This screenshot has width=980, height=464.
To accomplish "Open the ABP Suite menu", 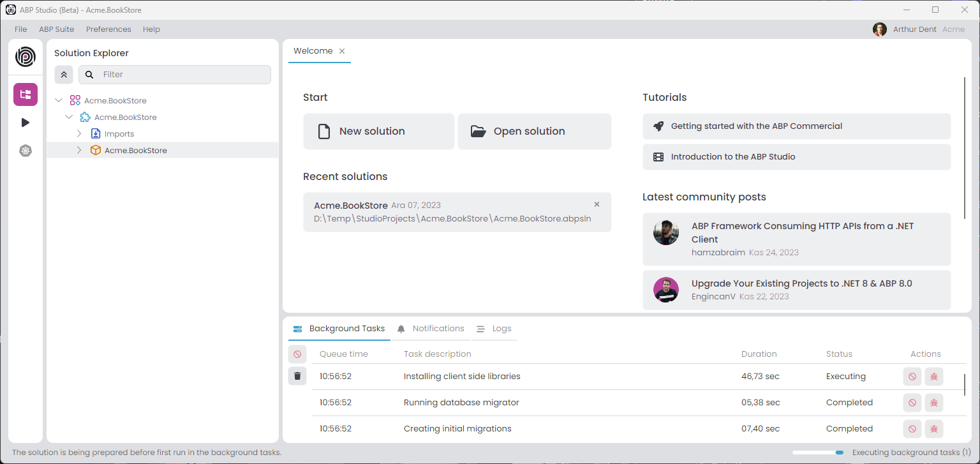I will pos(56,29).
